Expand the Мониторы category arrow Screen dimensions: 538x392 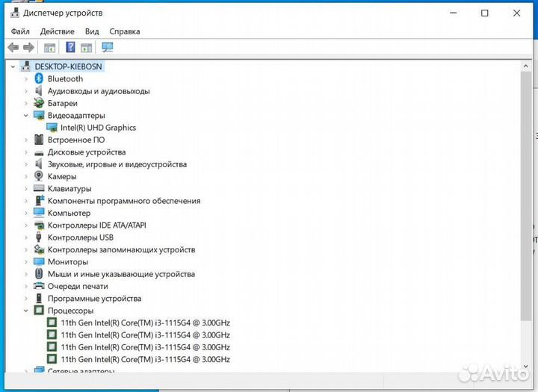click(x=26, y=262)
